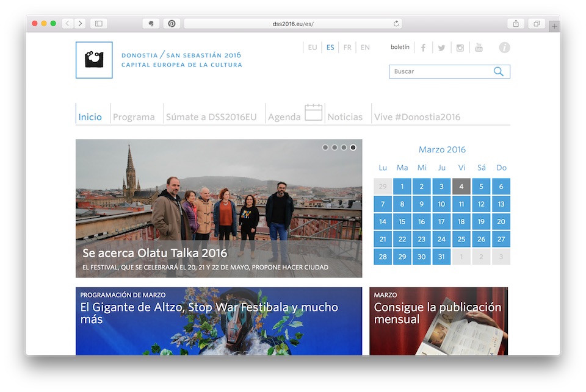Screen dimensions: 586x392
Task: Select March 17 in the calendar
Action: [x=441, y=222]
